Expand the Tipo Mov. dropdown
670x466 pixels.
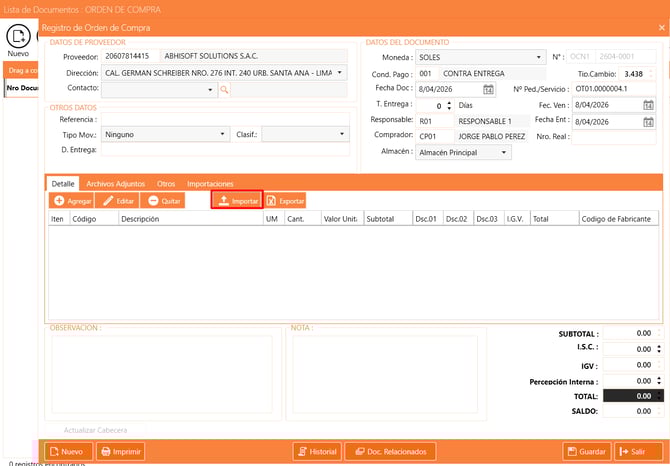pos(223,134)
